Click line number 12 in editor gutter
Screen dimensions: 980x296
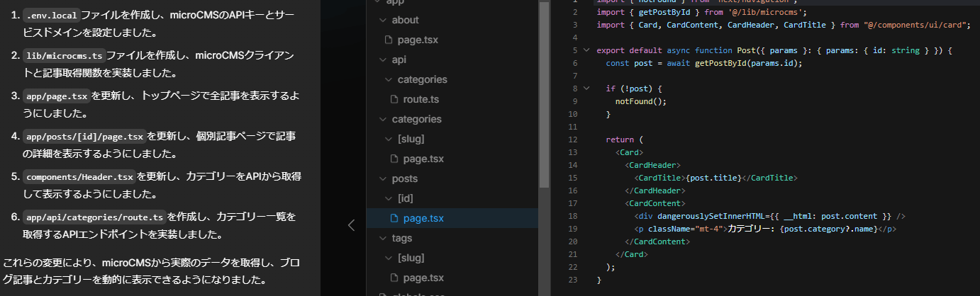pos(573,140)
